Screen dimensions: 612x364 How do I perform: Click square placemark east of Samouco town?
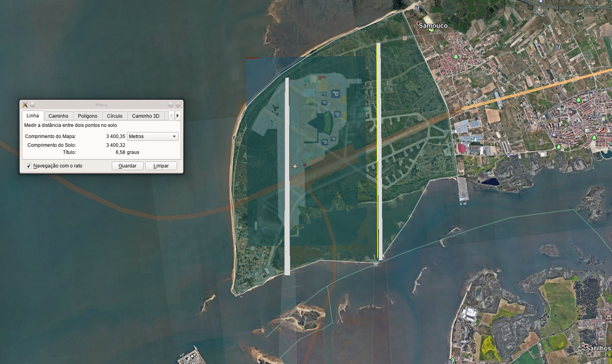pyautogui.click(x=501, y=66)
